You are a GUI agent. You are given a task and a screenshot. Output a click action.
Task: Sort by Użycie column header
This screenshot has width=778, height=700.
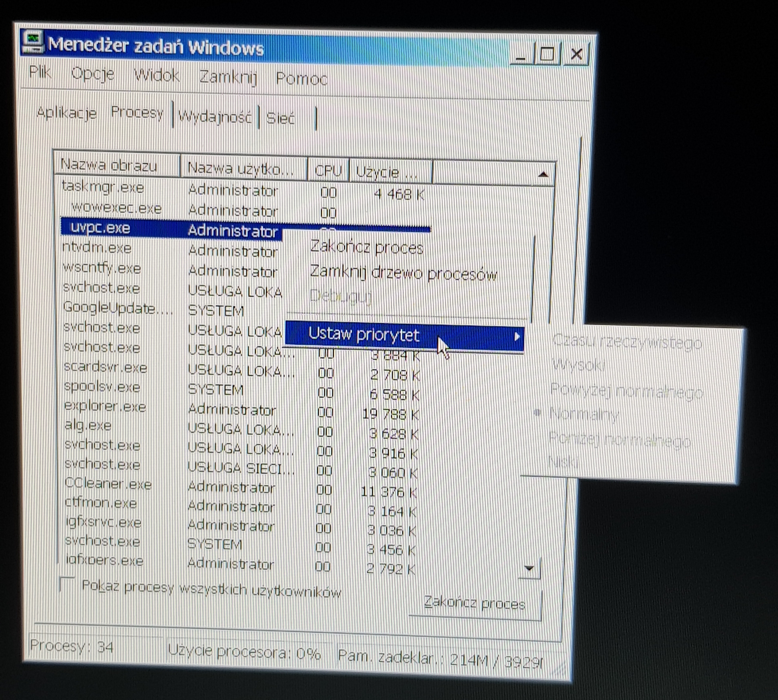pyautogui.click(x=391, y=172)
